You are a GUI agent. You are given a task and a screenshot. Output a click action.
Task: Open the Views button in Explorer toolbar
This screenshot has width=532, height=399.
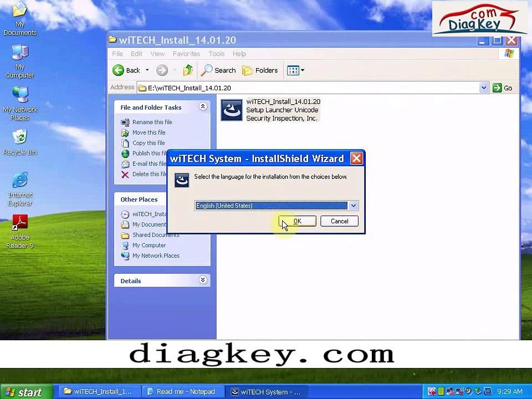[x=295, y=70]
